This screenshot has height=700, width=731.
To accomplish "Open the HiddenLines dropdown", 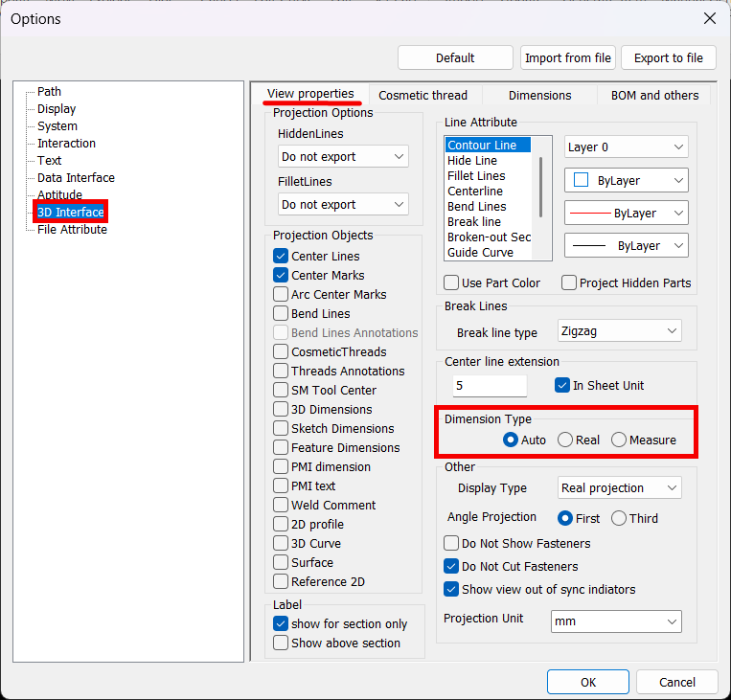I will click(343, 157).
